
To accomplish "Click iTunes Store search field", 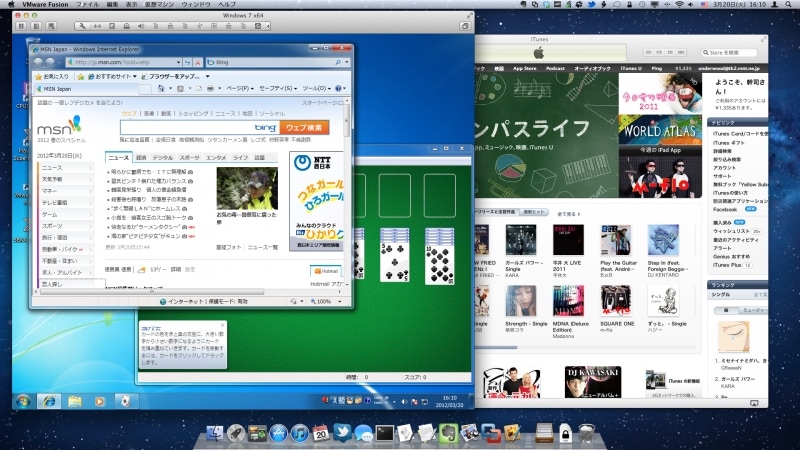I will [728, 53].
